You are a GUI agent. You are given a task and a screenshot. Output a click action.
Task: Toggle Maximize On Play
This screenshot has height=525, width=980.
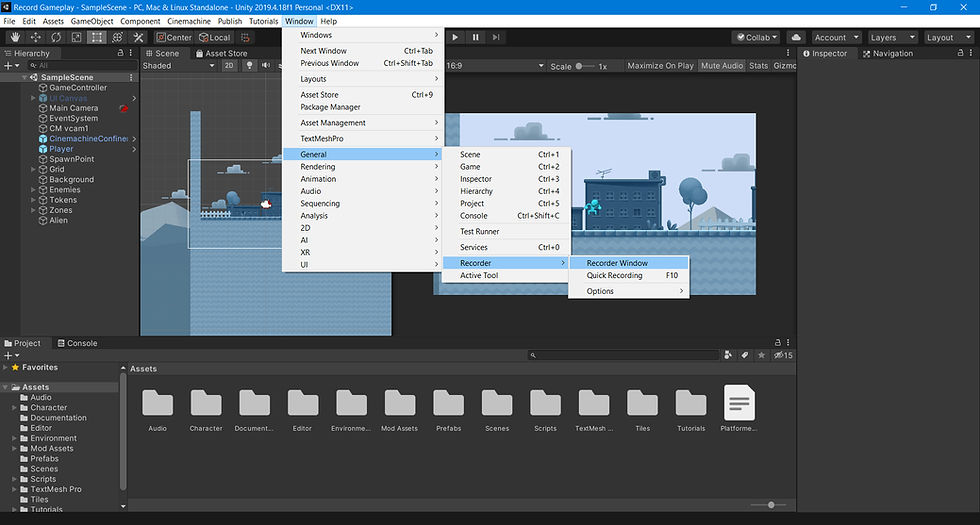click(660, 66)
